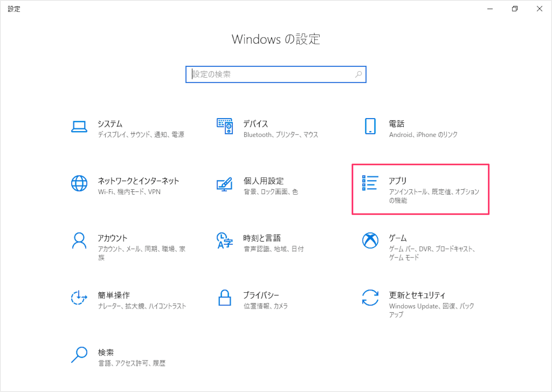Open the 個人用設定 paintbrush icon

coord(225,184)
